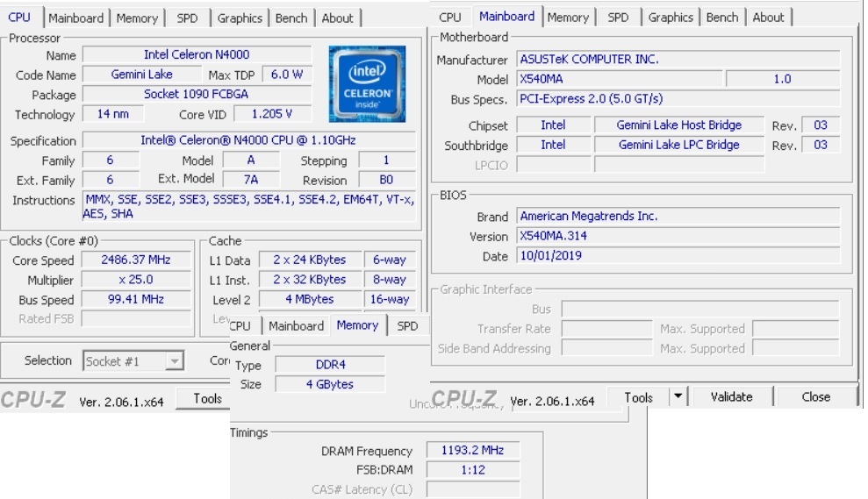
Task: Expand the Tools arrow beside Validate
Action: click(x=678, y=397)
